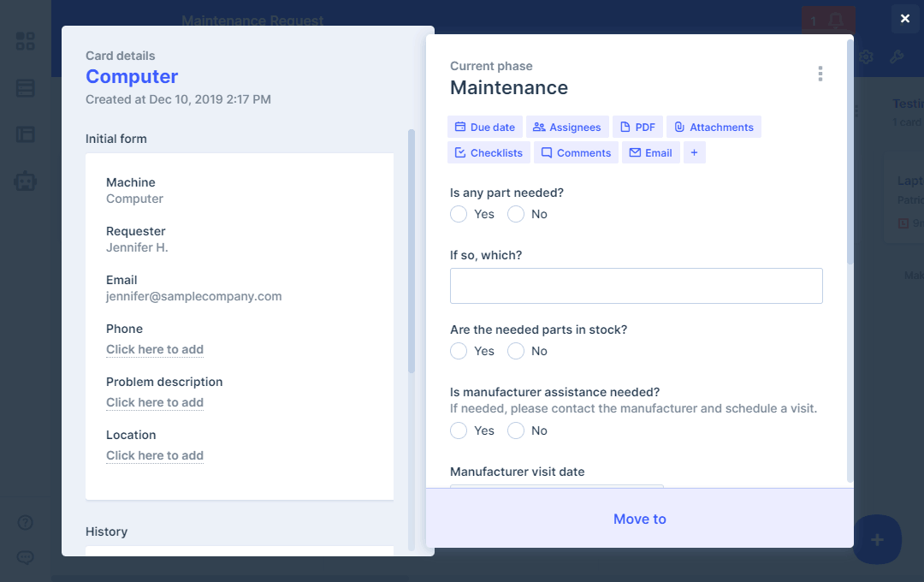Close the card details dialog
Viewport: 924px width, 582px height.
pos(905,18)
